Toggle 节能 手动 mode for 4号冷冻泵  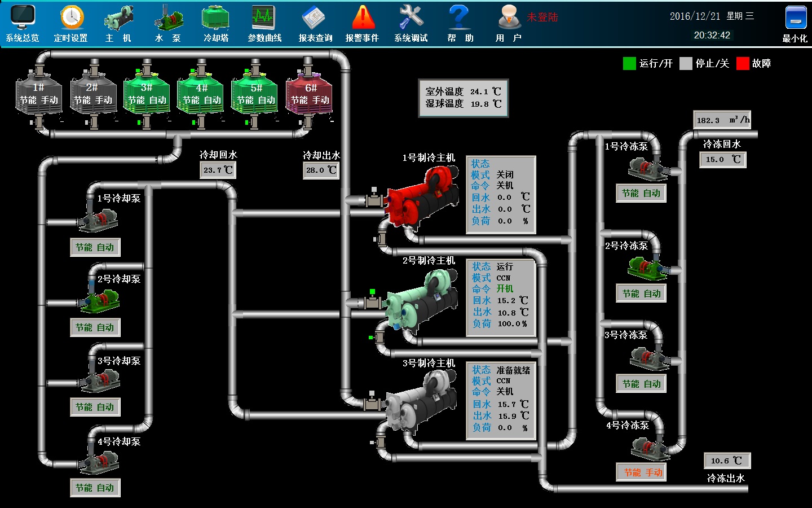click(643, 472)
